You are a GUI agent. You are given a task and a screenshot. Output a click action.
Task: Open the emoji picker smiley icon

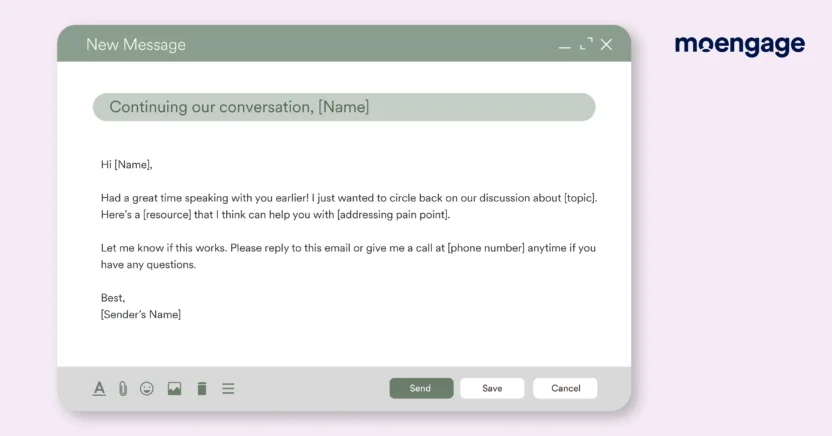tap(147, 389)
